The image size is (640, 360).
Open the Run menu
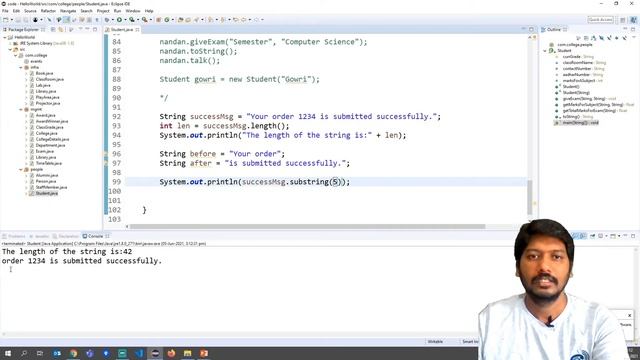pos(117,11)
